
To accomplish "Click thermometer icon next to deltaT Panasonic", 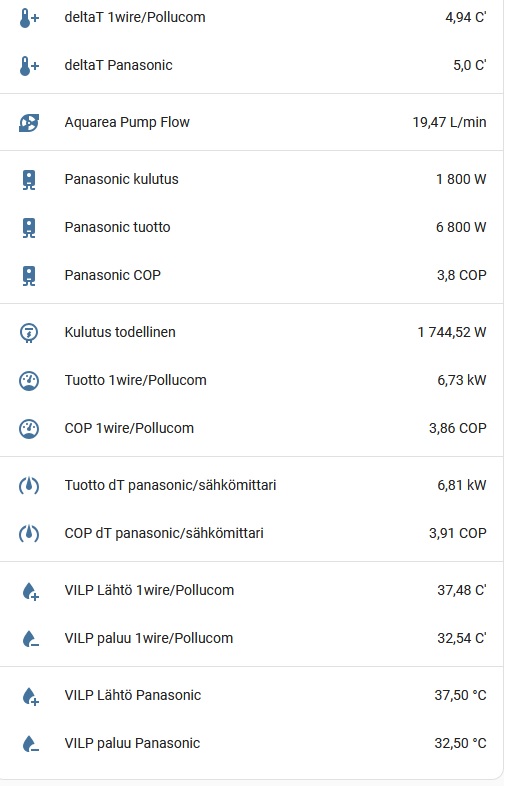I will [29, 66].
